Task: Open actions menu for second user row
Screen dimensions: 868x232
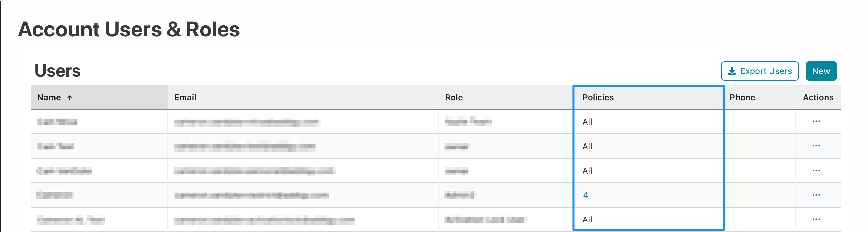Action: 816,146
